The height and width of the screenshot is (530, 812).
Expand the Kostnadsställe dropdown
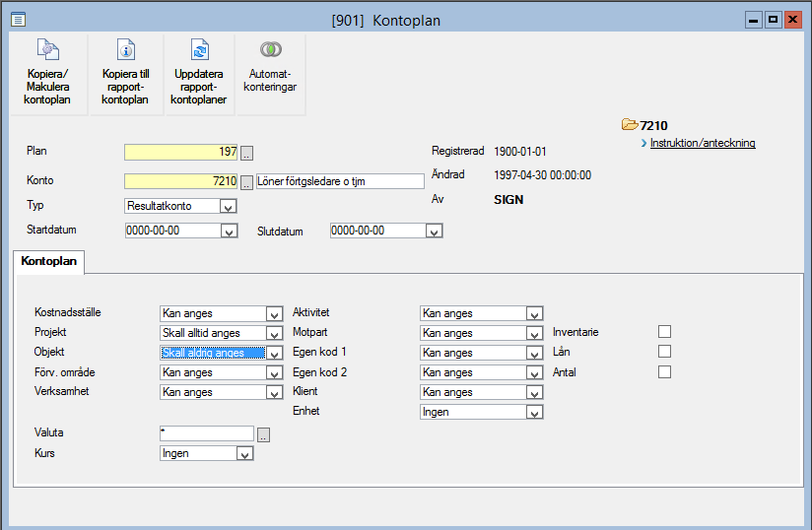(275, 314)
